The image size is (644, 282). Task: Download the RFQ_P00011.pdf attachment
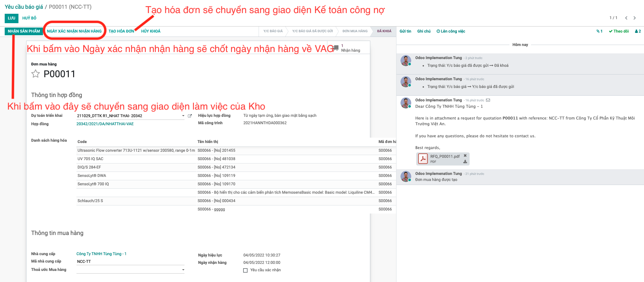pos(465,161)
